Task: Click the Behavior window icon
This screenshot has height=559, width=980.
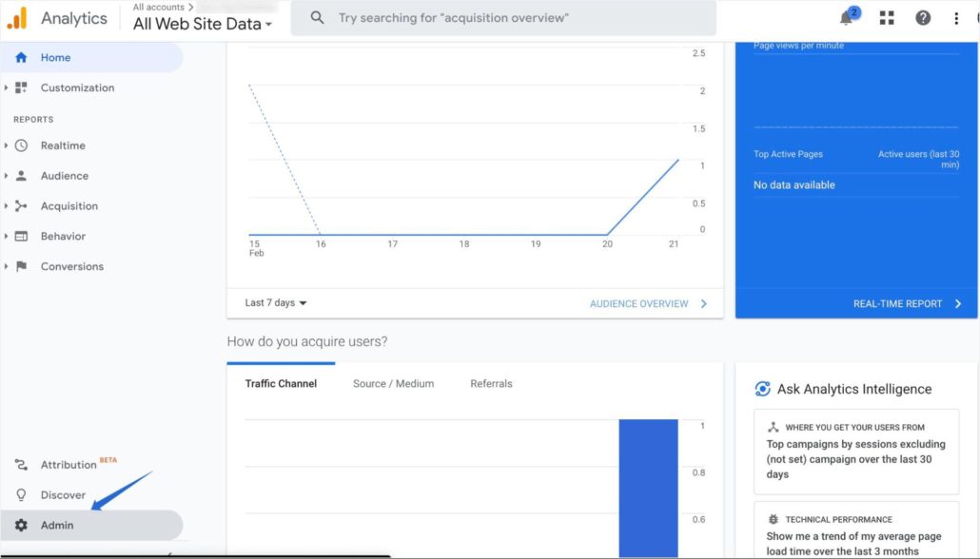Action: (21, 236)
